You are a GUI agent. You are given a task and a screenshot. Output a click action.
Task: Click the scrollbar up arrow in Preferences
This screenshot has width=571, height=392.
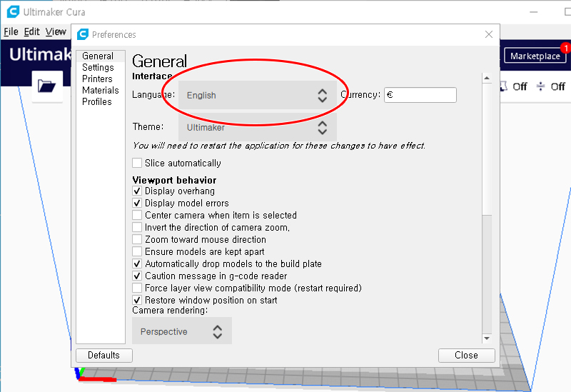[x=487, y=78]
